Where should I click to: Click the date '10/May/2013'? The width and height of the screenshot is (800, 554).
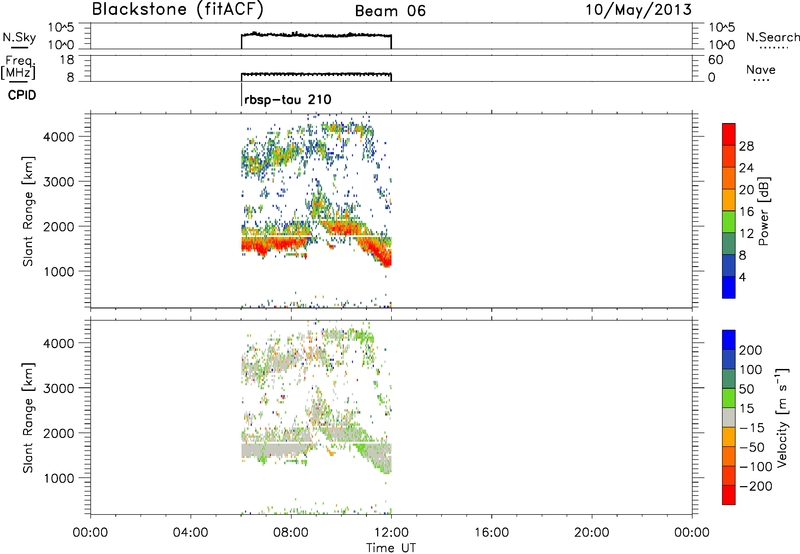(x=639, y=9)
